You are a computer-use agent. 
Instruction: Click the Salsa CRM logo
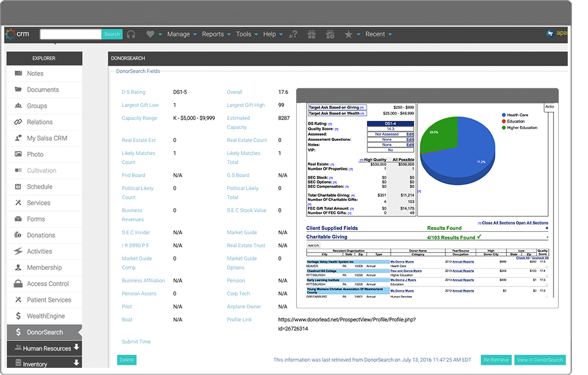[x=17, y=34]
